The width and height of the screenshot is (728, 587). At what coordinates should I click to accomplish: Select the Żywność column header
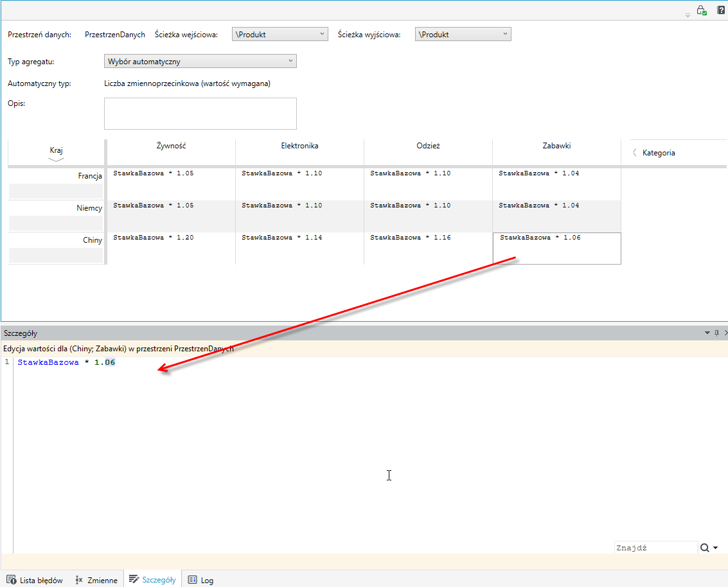pos(172,146)
